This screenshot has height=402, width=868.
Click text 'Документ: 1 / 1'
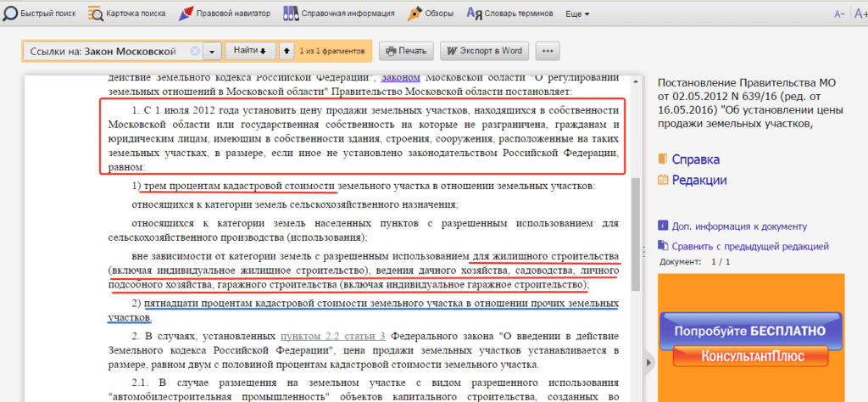(695, 262)
